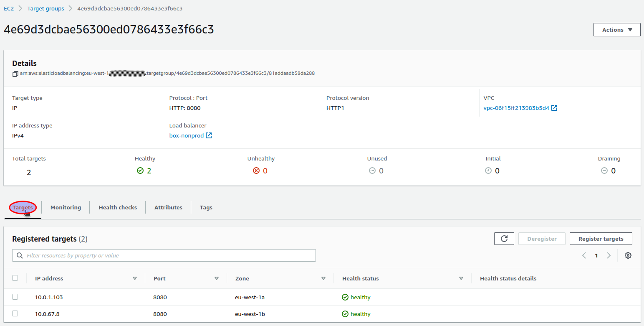Select the checkbox for target 10.0.67.8
Screen dimensions: 644x326
(x=15, y=313)
